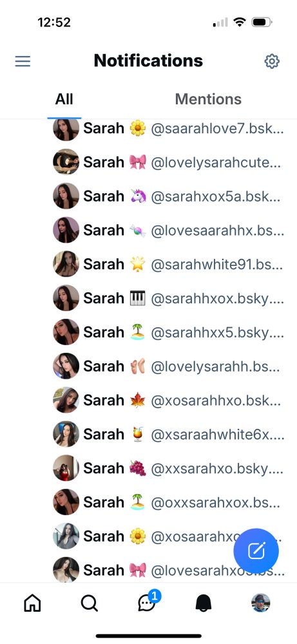This screenshot has height=644, width=297.
Task: Switch to the Mentions tab
Action: click(208, 99)
